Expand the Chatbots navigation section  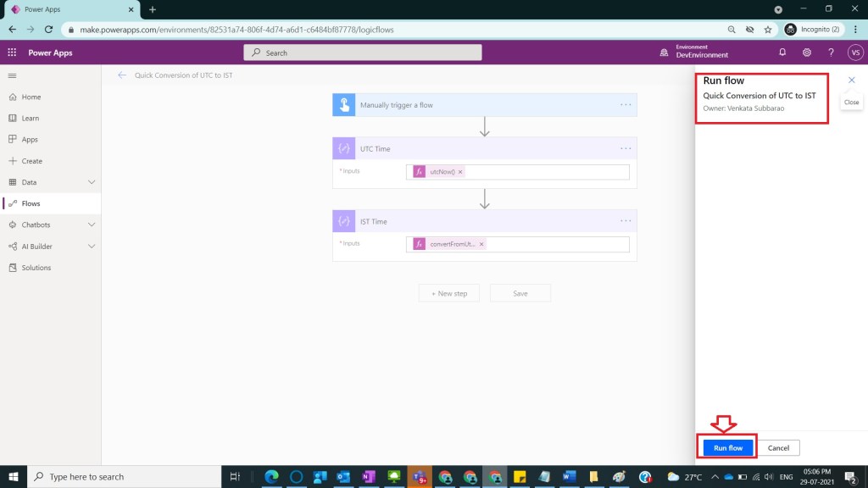click(92, 225)
